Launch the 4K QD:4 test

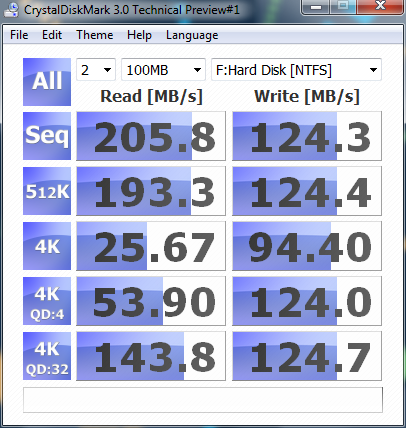(47, 301)
